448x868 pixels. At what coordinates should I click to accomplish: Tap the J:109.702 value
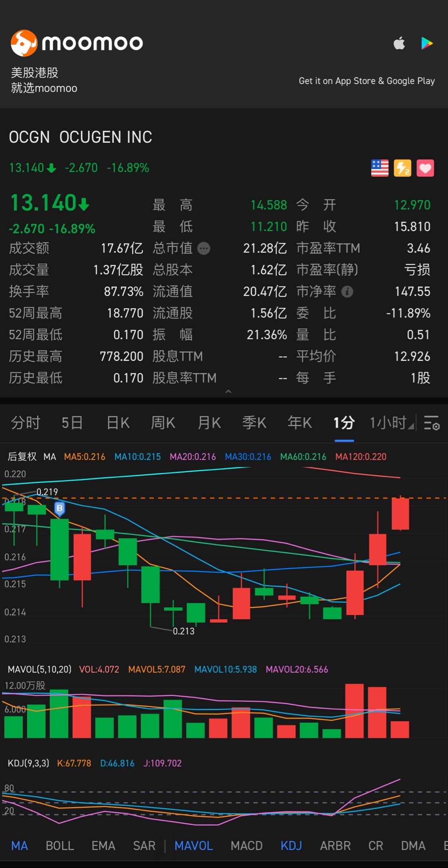(163, 763)
